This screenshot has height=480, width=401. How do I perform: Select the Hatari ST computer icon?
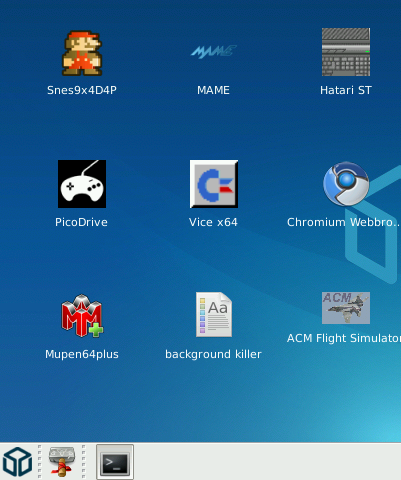[x=346, y=52]
